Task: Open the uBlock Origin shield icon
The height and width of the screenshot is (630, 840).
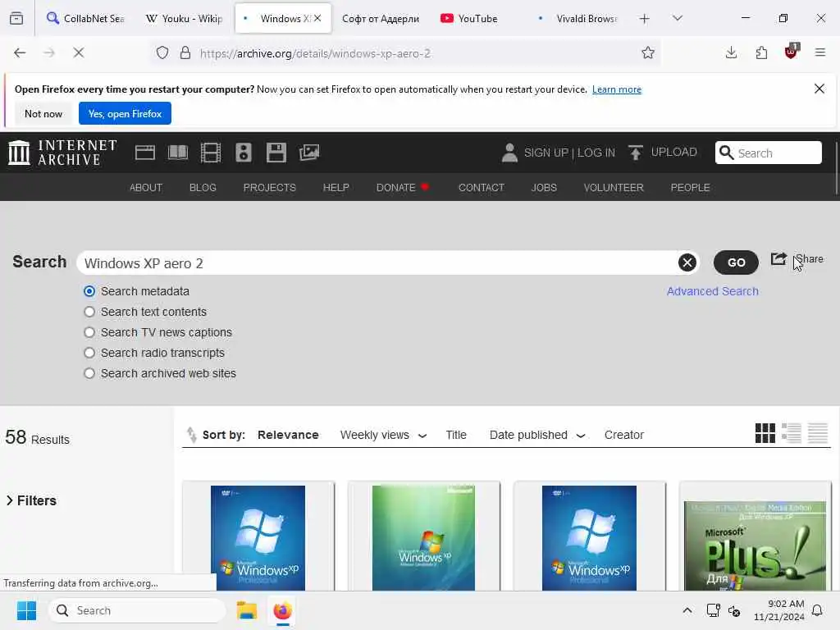Action: point(792,52)
